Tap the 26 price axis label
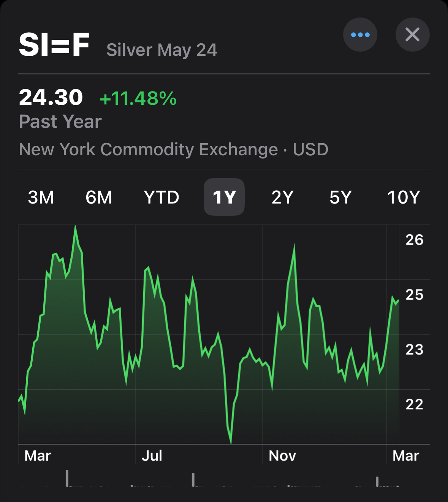 tap(414, 240)
